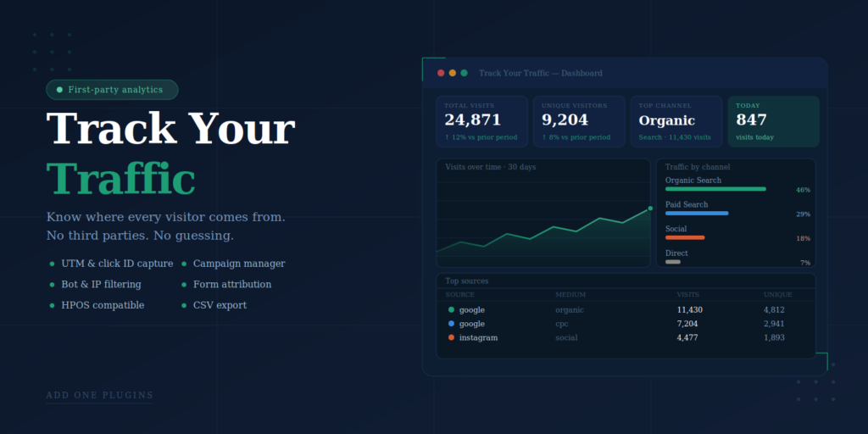Click the orange dot beside instagram row
This screenshot has width=868, height=434.
451,337
